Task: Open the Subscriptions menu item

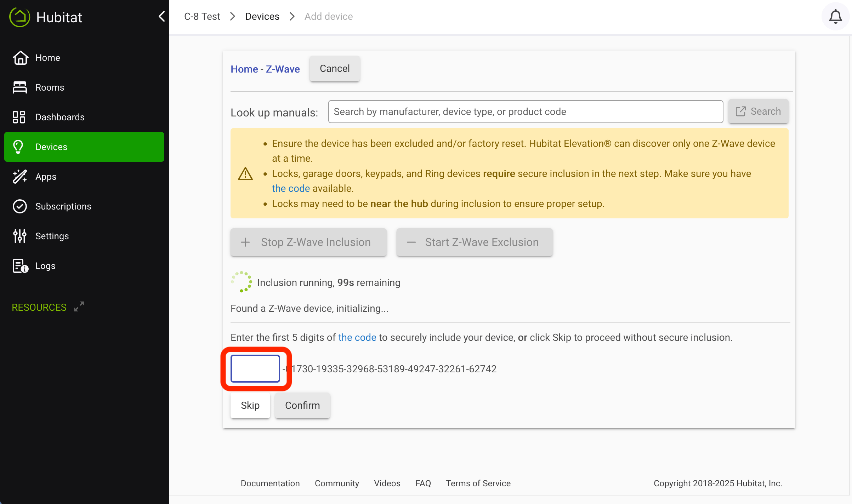Action: [84, 206]
